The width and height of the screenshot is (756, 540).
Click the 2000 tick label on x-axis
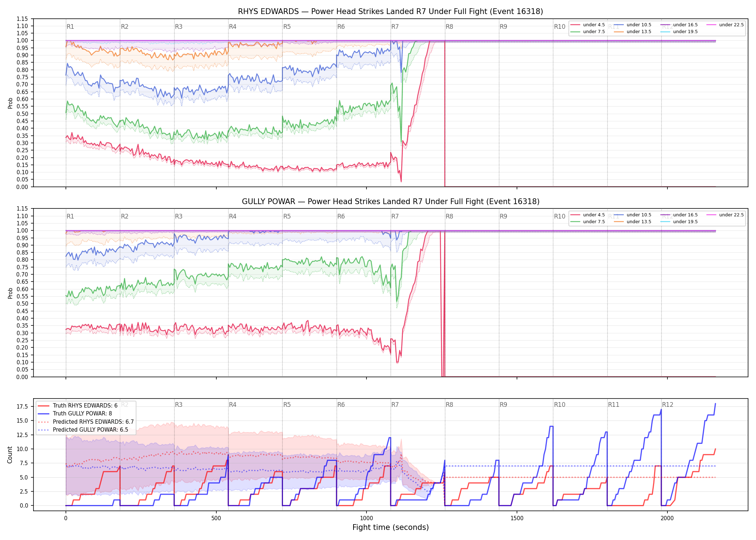pyautogui.click(x=667, y=518)
